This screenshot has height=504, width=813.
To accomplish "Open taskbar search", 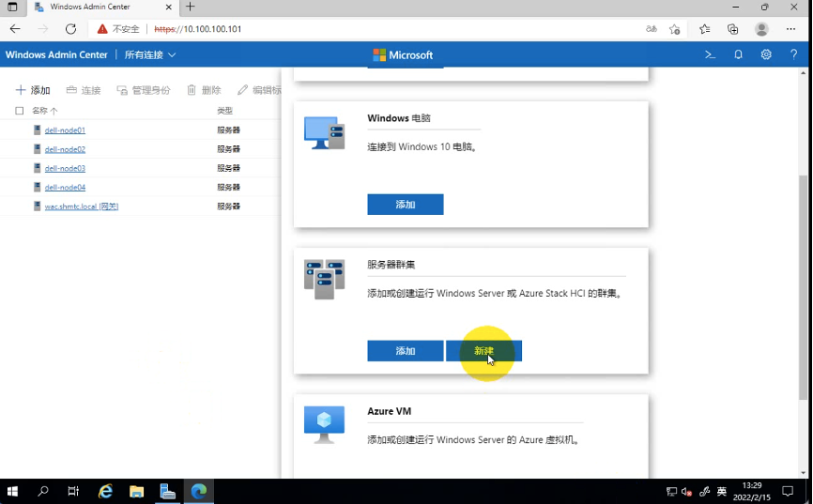I will (43, 491).
